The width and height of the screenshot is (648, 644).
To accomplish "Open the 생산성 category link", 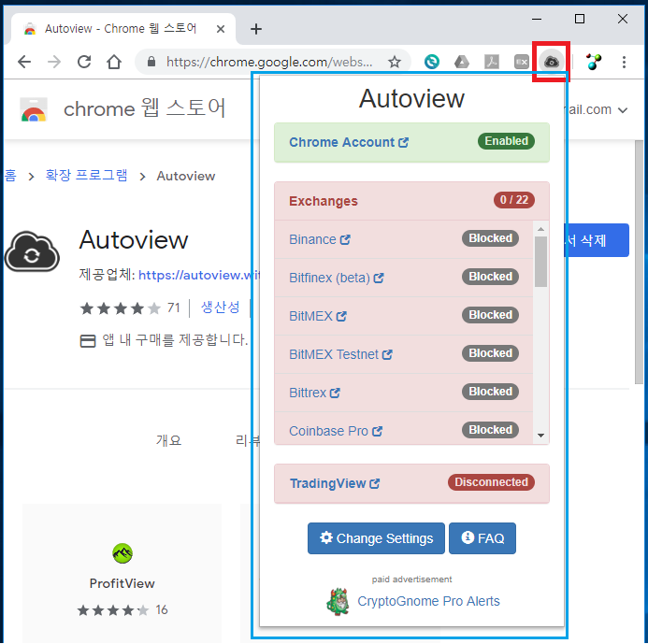I will pos(221,308).
